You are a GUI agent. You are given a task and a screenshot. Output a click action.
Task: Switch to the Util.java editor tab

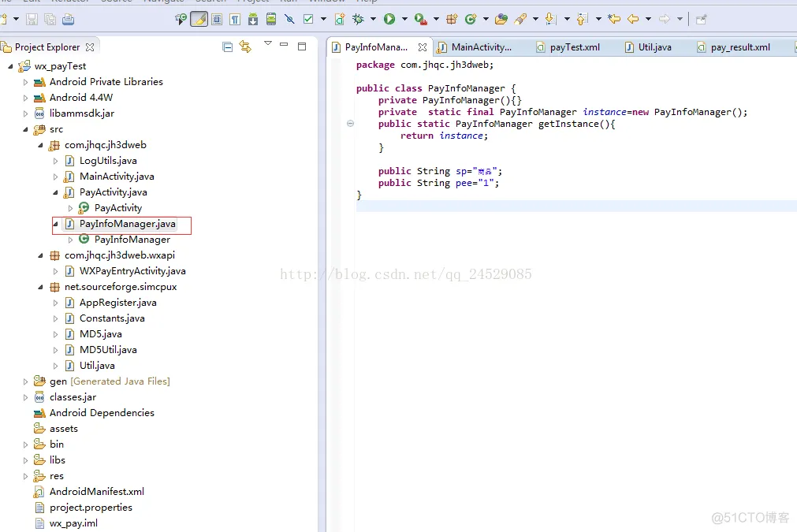pyautogui.click(x=649, y=47)
